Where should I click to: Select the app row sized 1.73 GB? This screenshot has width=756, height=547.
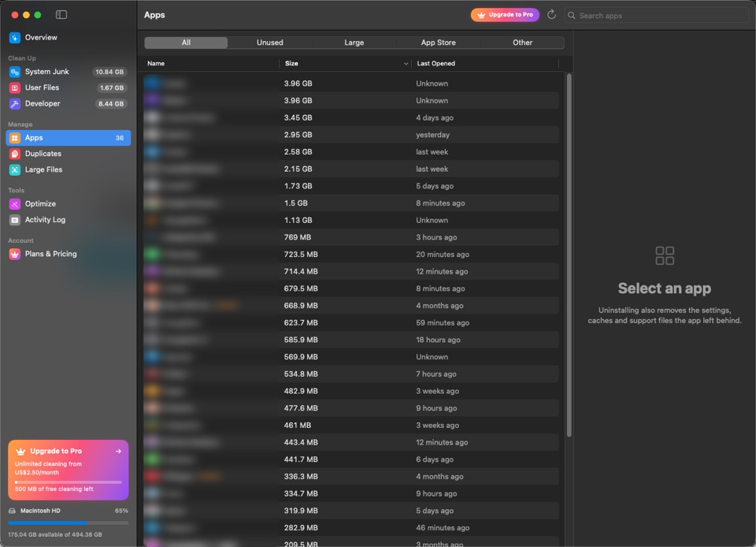[351, 186]
